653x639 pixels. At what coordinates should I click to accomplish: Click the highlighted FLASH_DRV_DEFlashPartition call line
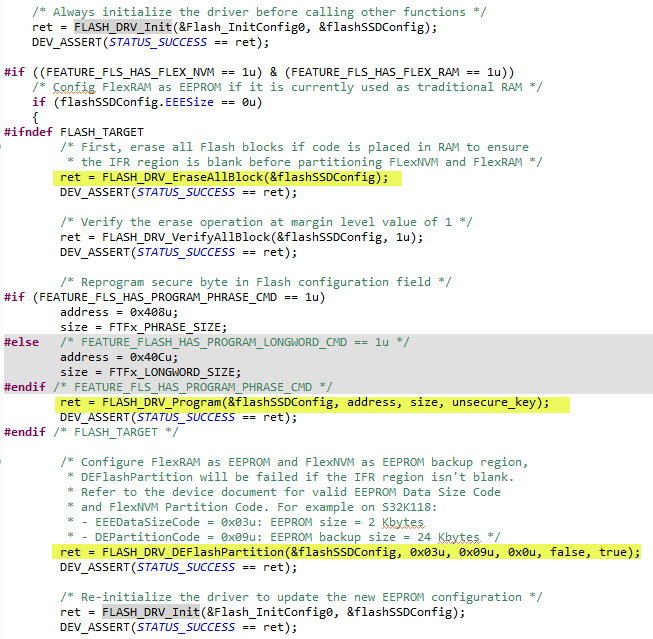click(350, 552)
